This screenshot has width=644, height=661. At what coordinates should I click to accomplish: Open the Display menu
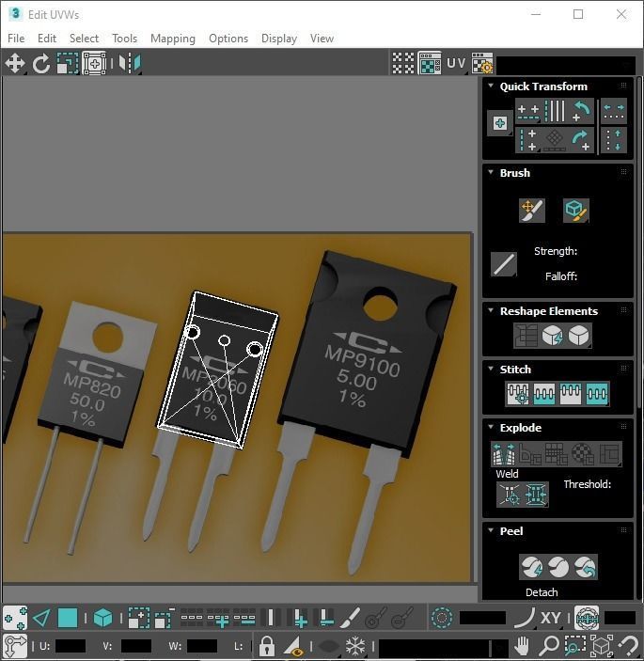pos(279,39)
